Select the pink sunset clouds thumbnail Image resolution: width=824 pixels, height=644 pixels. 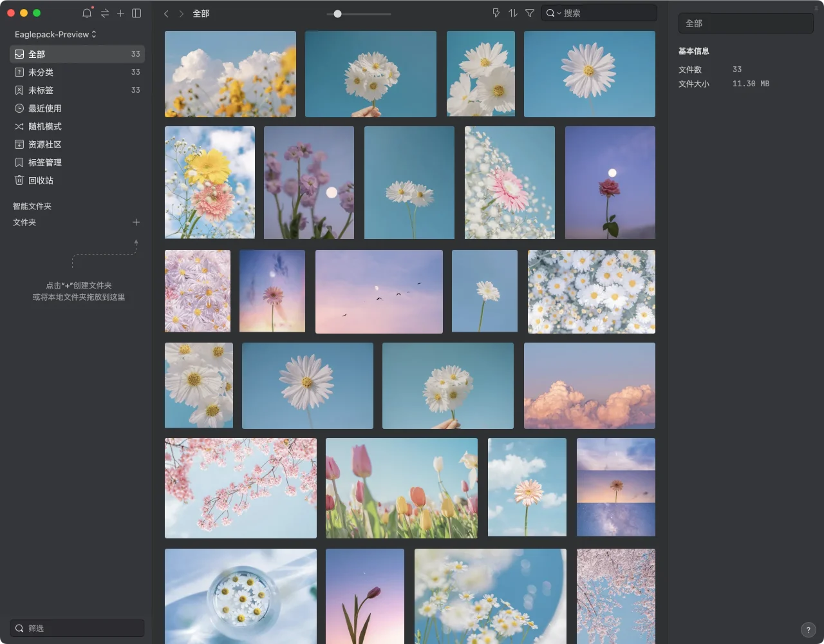pyautogui.click(x=590, y=386)
